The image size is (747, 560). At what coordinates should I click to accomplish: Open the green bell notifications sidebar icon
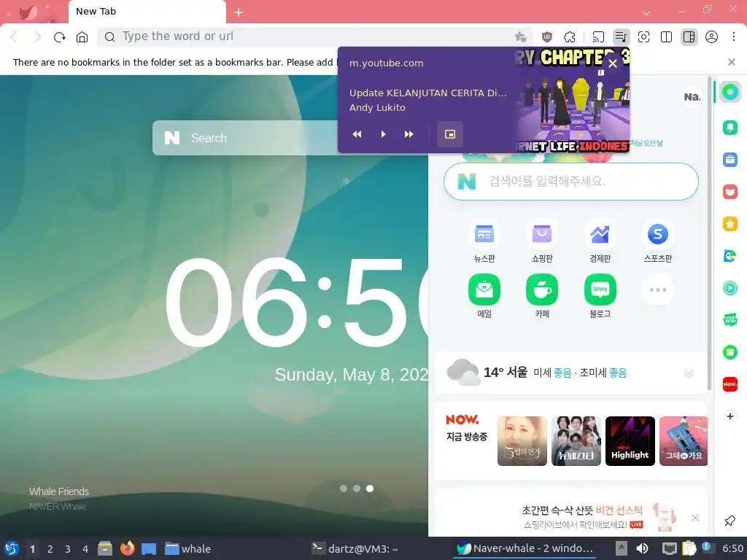tap(729, 127)
